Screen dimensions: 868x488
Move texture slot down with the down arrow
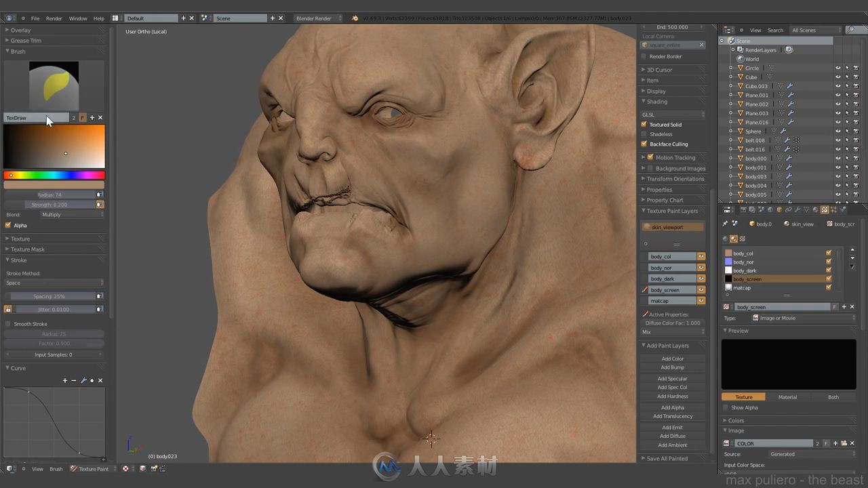click(852, 258)
